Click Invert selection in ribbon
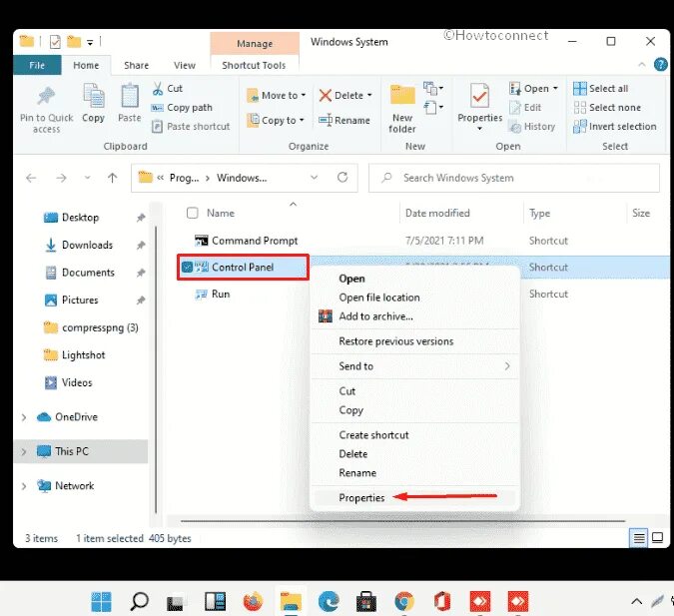The height and width of the screenshot is (616, 674). point(615,127)
